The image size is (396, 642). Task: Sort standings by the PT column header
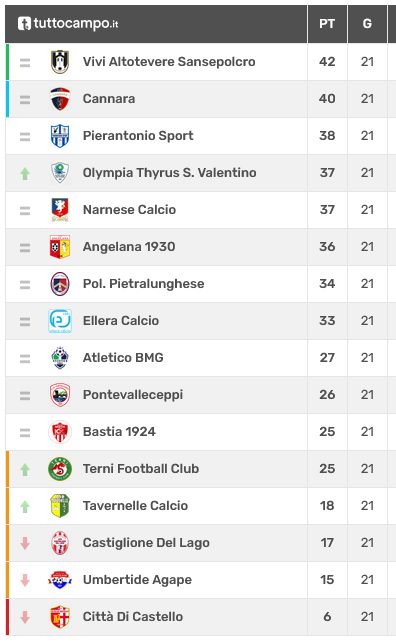click(327, 24)
